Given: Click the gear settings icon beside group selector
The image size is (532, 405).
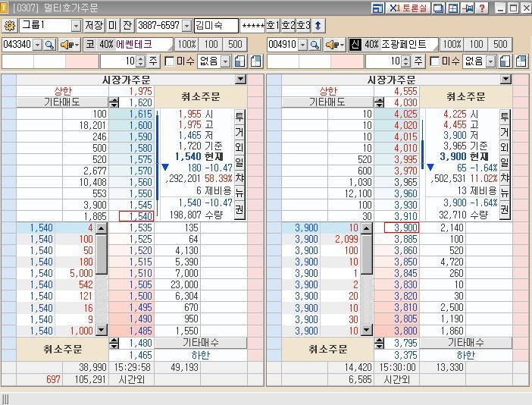Looking at the screenshot, I should click(x=9, y=25).
